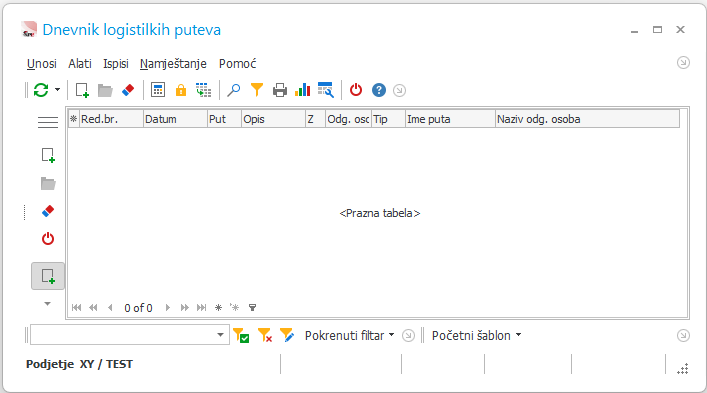Click the apply filter icon with green check
Viewport: 707px width, 393px height.
coord(241,335)
